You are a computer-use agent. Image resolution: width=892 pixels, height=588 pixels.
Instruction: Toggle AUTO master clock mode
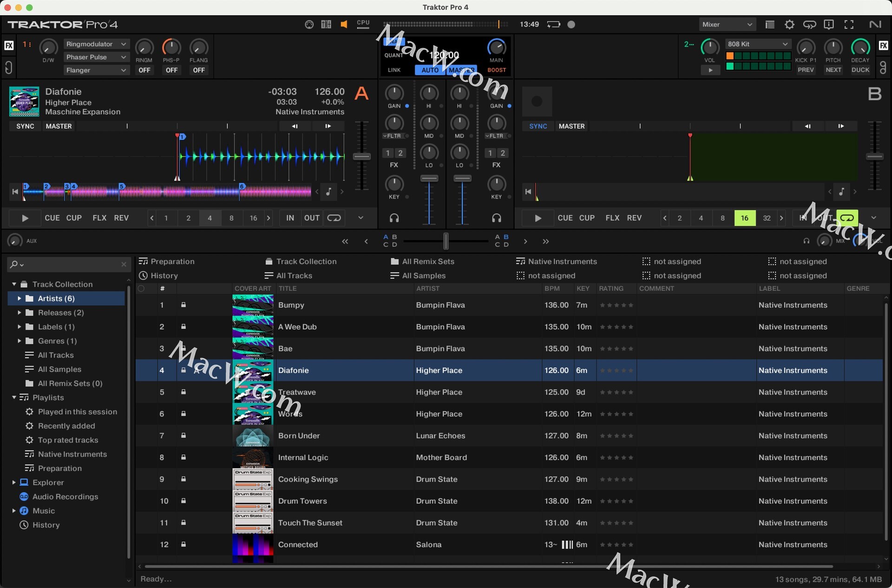point(430,70)
